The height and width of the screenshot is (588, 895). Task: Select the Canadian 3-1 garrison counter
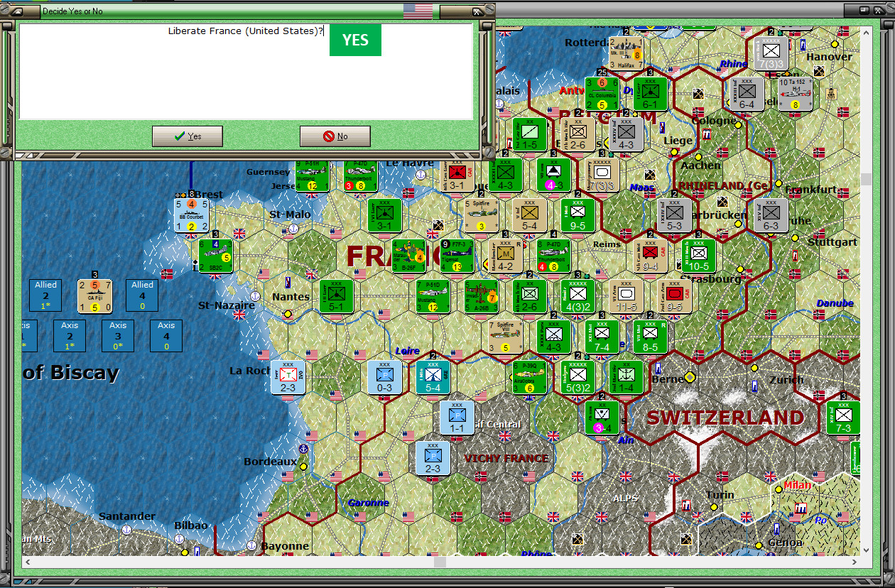457,175
